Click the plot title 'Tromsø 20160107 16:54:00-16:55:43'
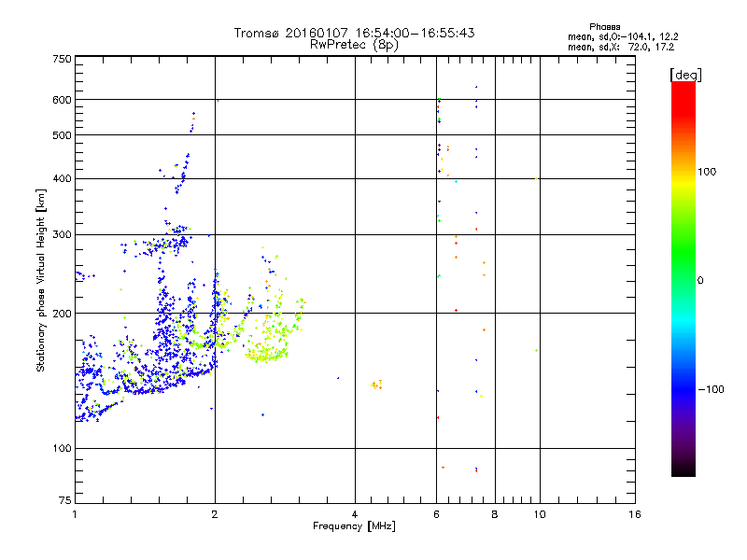Screen dimensions: 747x560 [x=354, y=33]
